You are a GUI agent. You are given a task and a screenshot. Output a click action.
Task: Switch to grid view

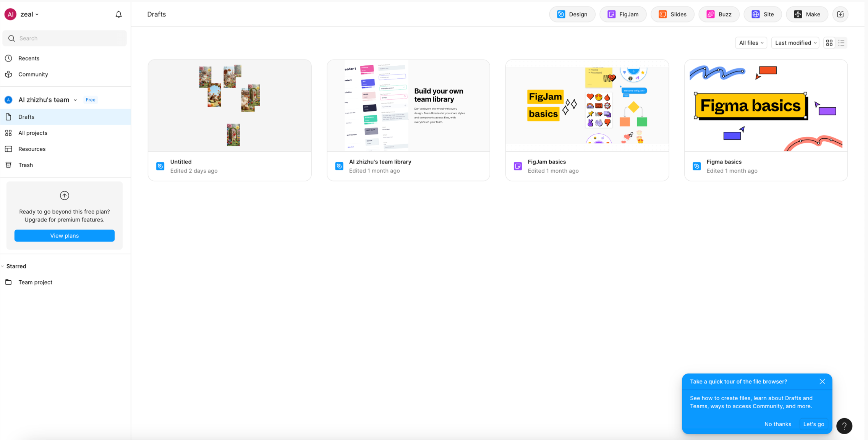pos(829,43)
